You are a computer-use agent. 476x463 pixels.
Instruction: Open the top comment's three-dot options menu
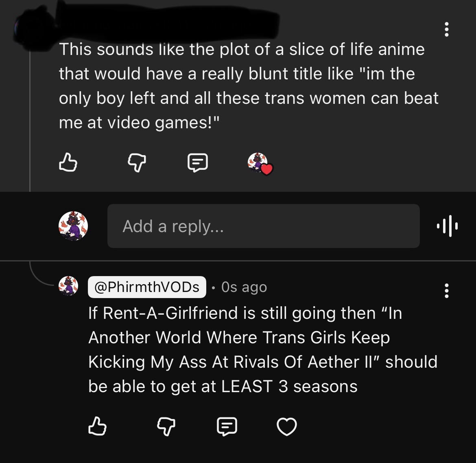[x=446, y=29]
